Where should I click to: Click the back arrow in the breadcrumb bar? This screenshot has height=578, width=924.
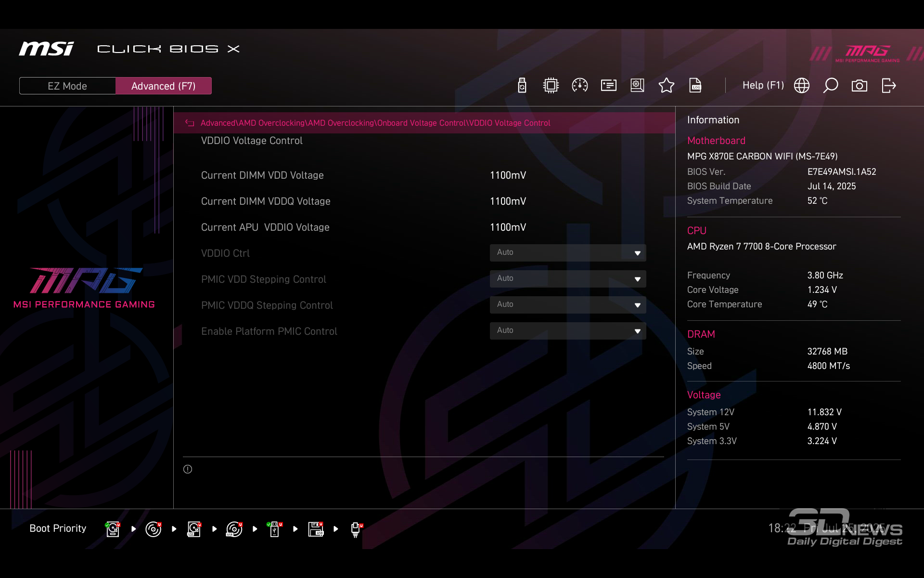click(x=190, y=123)
